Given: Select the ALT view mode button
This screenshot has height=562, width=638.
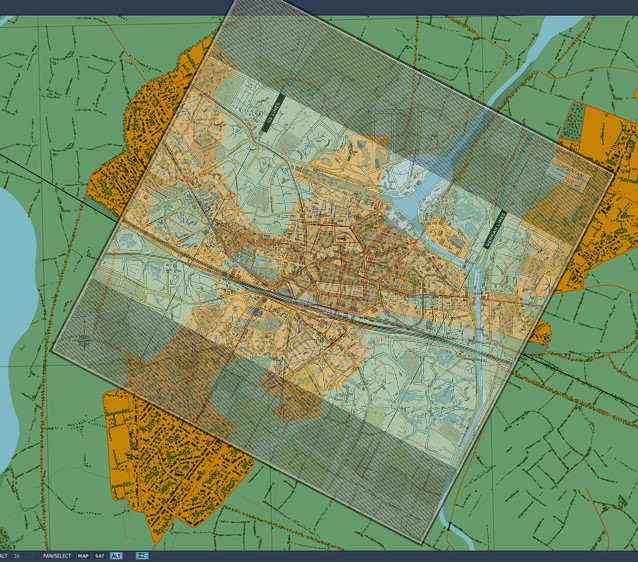Looking at the screenshot, I should (x=116, y=556).
